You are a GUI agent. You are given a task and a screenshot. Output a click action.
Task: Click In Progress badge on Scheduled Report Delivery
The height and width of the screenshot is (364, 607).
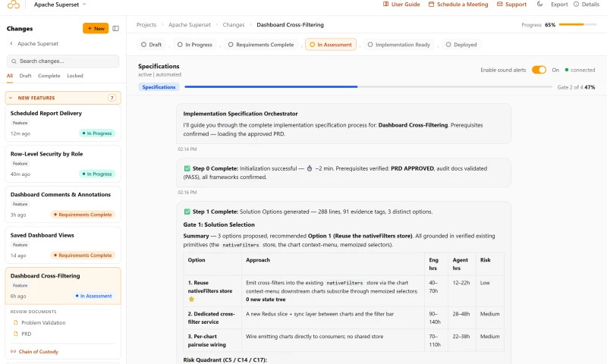coord(97,133)
